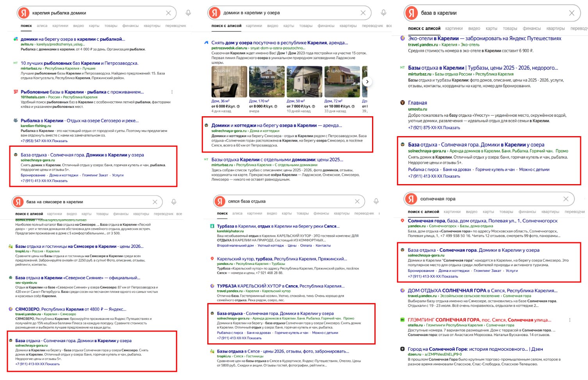Select "товары" tab under "сяпся база отдыха" search
The height and width of the screenshot is (380, 588).
click(x=303, y=213)
